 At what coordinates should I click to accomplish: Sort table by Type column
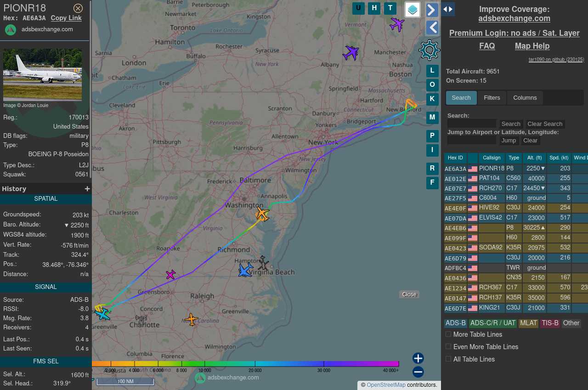click(514, 158)
